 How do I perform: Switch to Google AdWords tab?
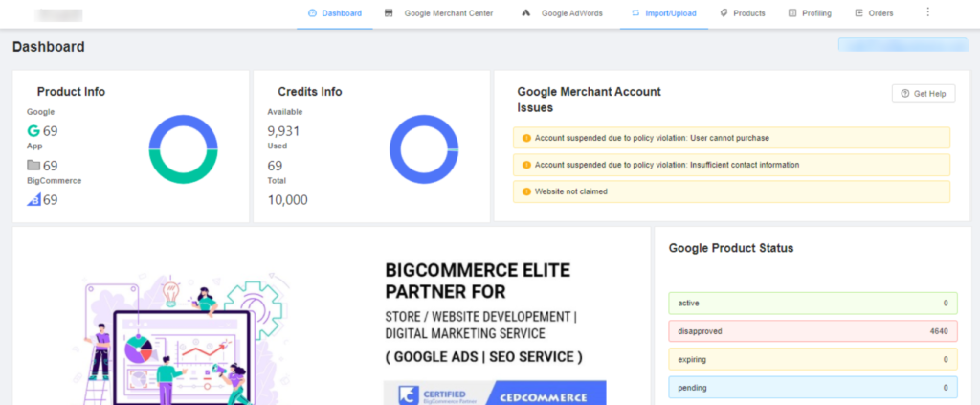click(563, 13)
